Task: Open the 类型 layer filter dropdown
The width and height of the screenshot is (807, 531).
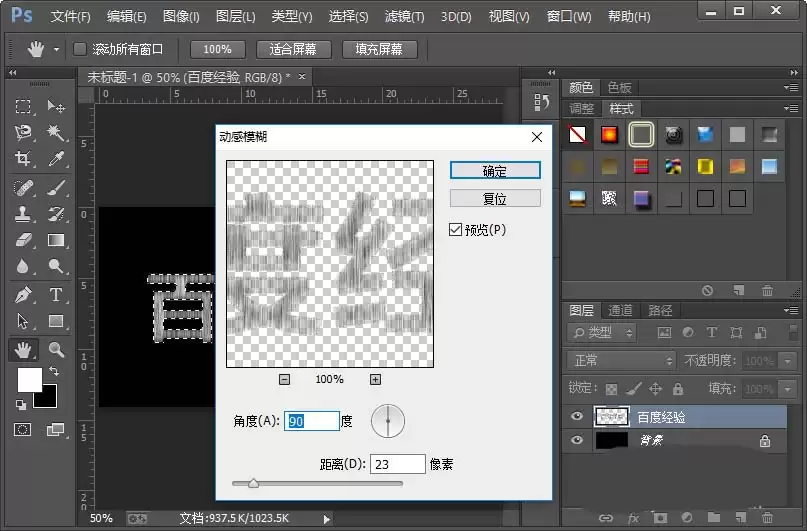Action: [x=602, y=333]
